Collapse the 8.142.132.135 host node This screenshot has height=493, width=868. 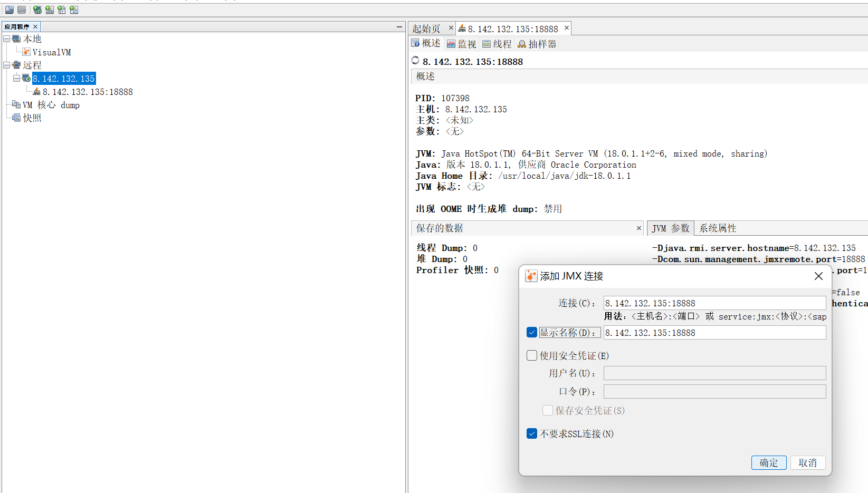(x=16, y=78)
